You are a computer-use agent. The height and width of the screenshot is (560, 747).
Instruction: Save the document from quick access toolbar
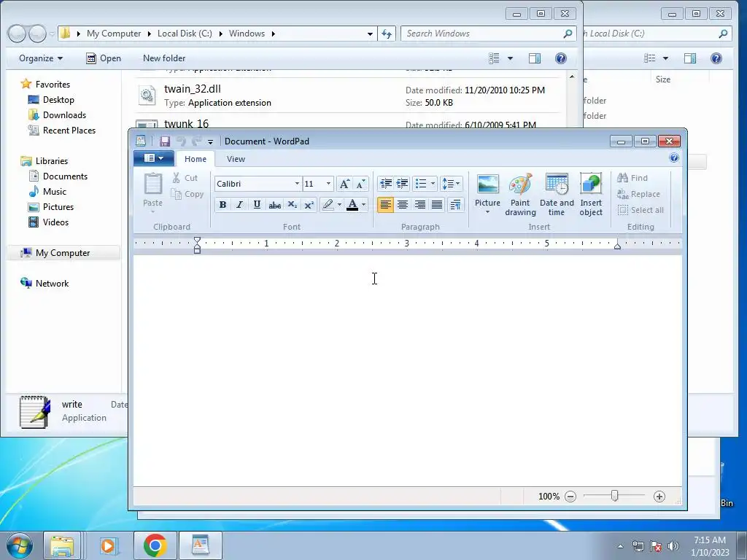(x=165, y=141)
